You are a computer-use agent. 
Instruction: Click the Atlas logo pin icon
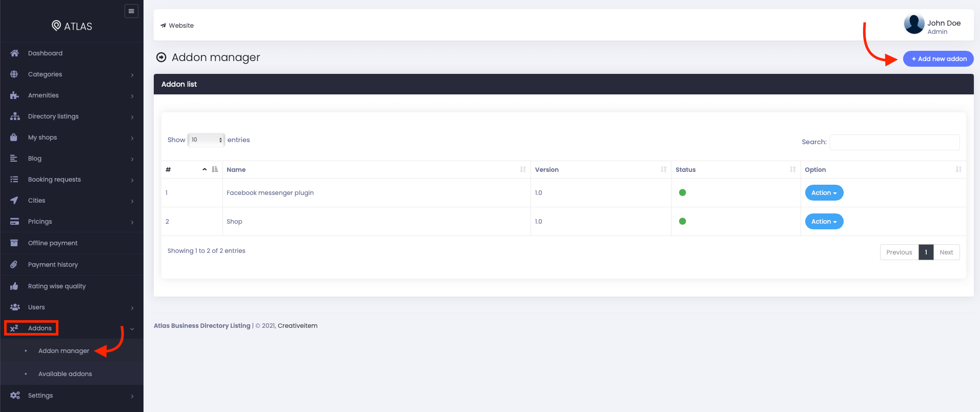(56, 26)
